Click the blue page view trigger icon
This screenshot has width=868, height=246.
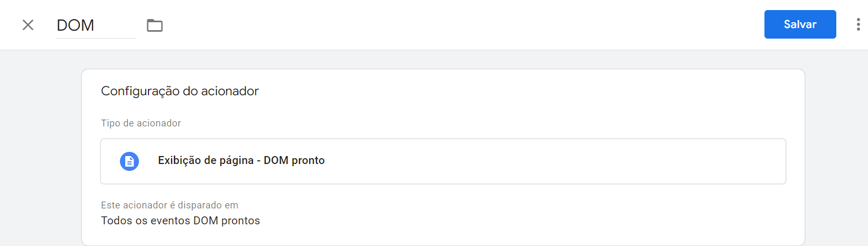pos(129,161)
